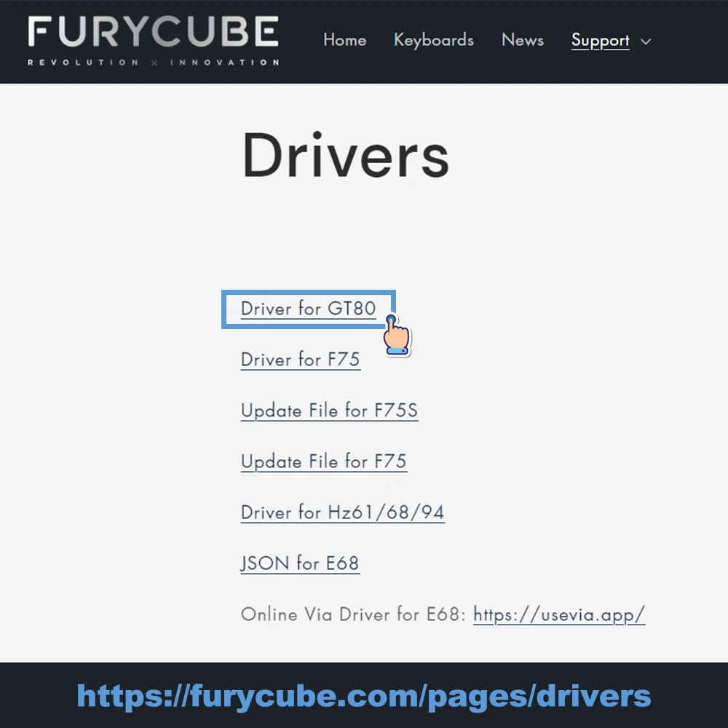Open the Home menu item
This screenshot has width=728, height=728.
pyautogui.click(x=345, y=40)
